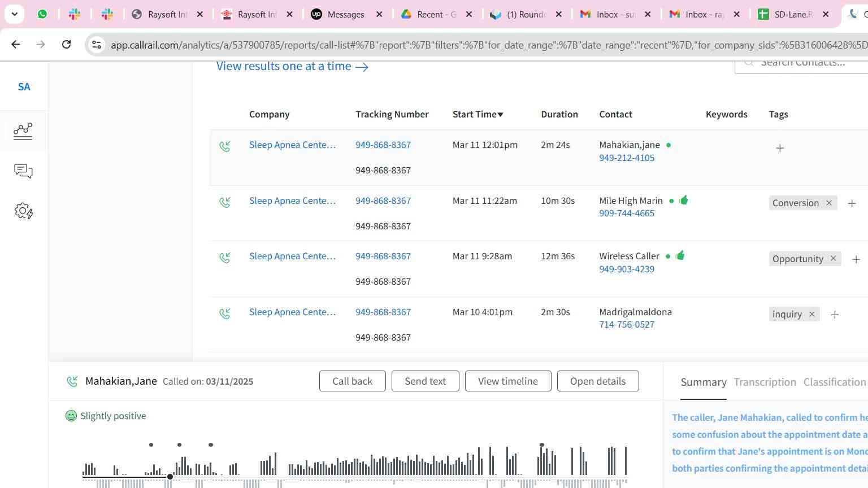Click the Company column header
This screenshot has width=868, height=488.
click(x=269, y=114)
